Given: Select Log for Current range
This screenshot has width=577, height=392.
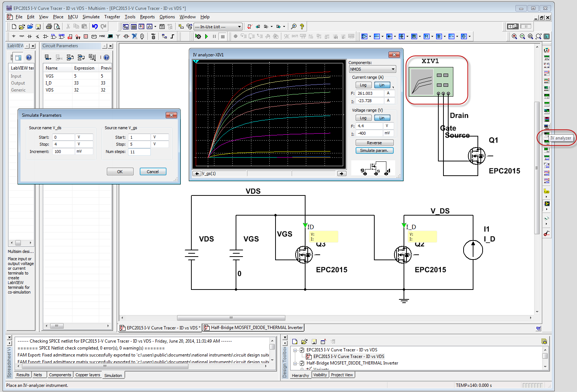Looking at the screenshot, I should [x=363, y=85].
